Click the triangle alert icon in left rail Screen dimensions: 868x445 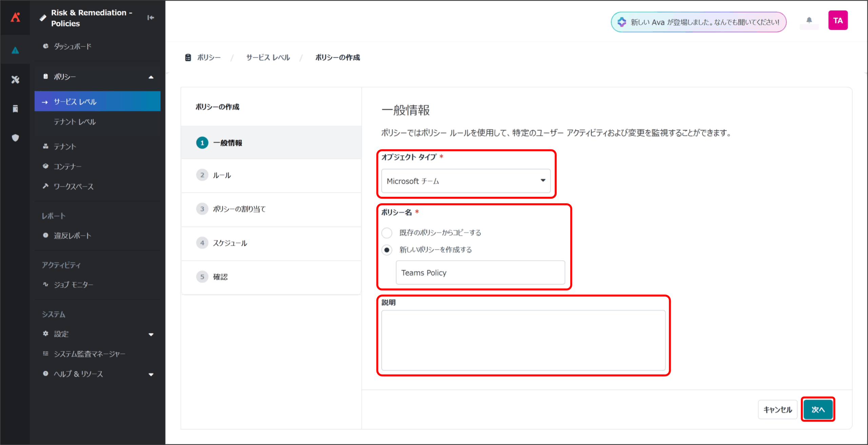[15, 51]
